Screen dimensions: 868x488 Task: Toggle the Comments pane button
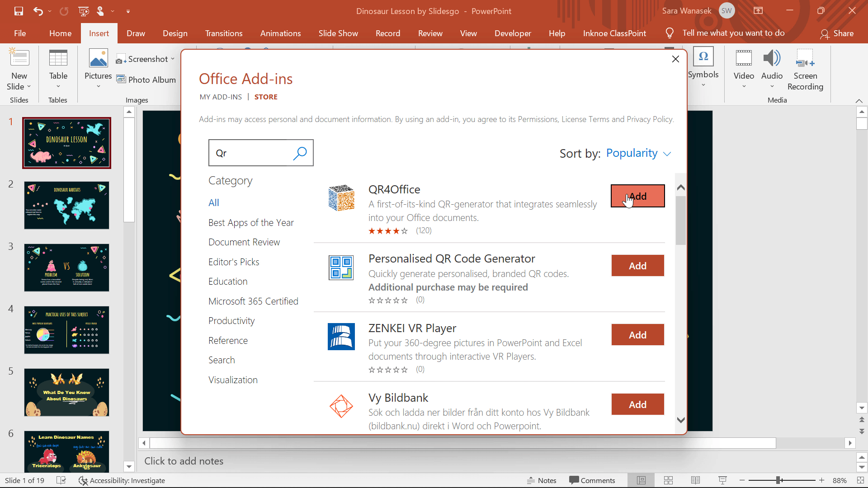click(592, 480)
